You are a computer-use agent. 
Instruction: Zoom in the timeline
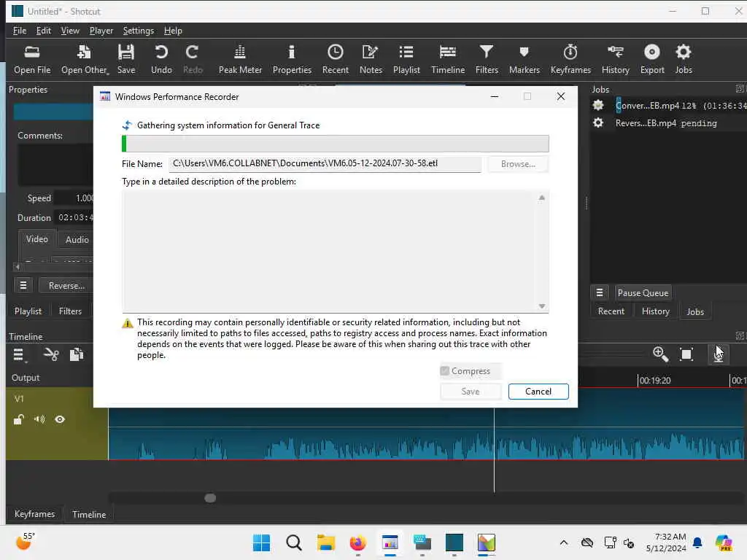point(660,354)
